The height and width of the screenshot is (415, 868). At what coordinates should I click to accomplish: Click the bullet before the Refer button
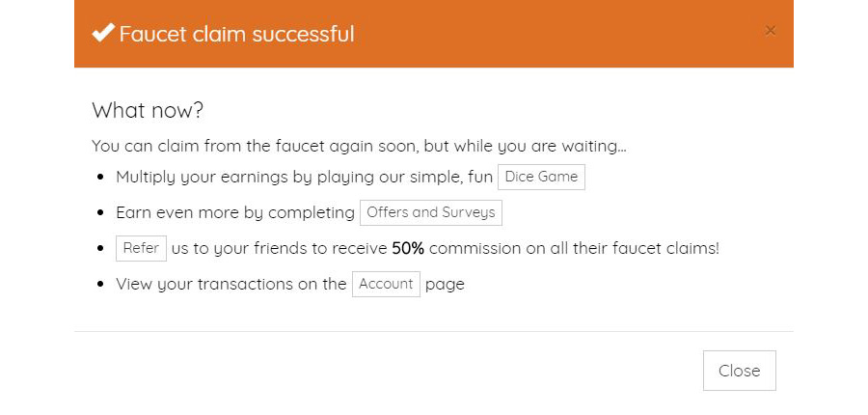coord(102,249)
